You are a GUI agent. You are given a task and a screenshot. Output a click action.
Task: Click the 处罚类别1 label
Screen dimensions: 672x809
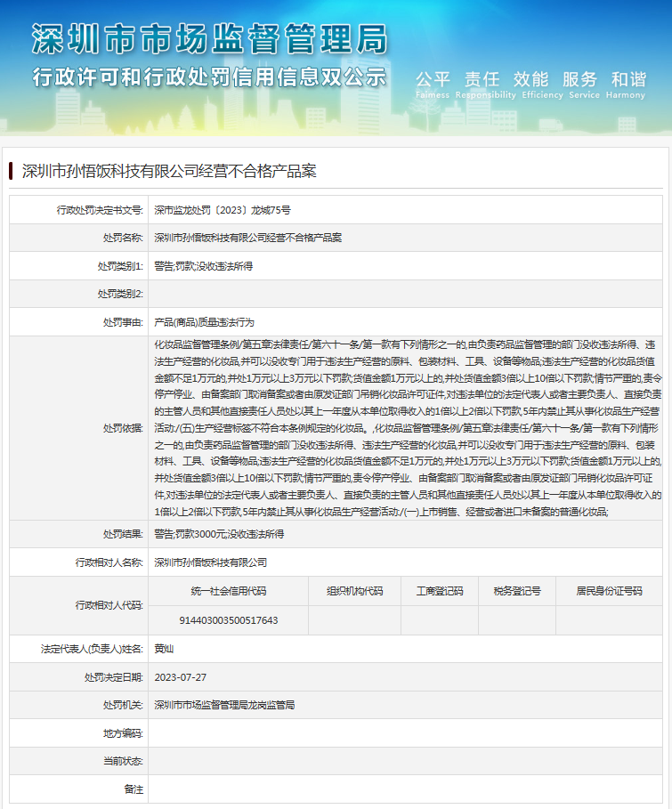[120, 266]
